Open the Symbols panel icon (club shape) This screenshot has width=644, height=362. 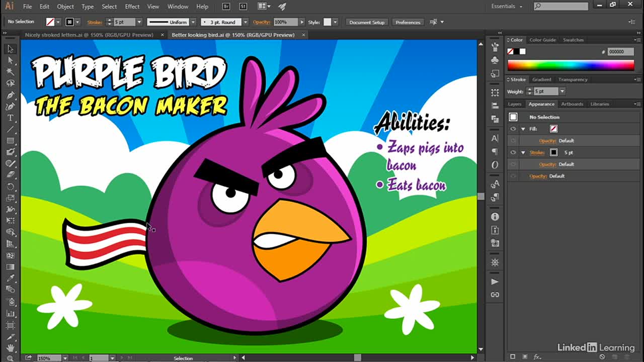click(495, 60)
